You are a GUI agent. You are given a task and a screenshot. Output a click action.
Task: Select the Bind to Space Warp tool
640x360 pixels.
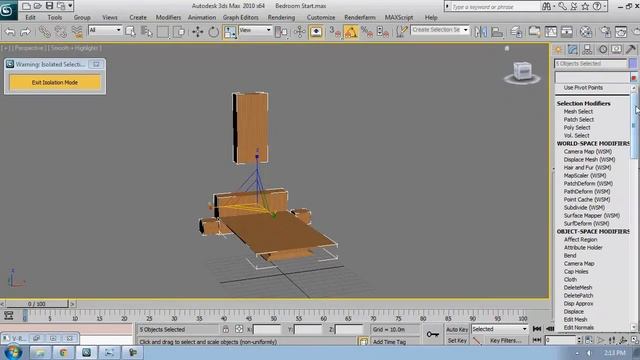77,31
